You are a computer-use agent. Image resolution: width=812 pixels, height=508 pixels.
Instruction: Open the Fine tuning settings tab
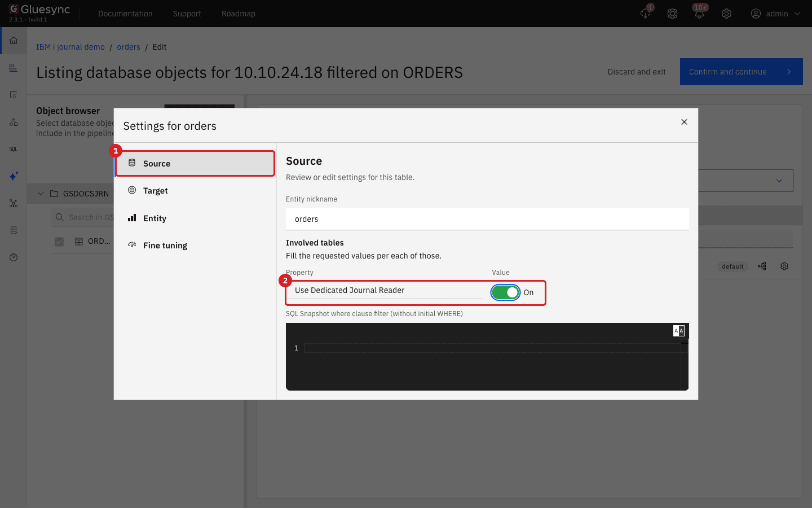pos(195,246)
